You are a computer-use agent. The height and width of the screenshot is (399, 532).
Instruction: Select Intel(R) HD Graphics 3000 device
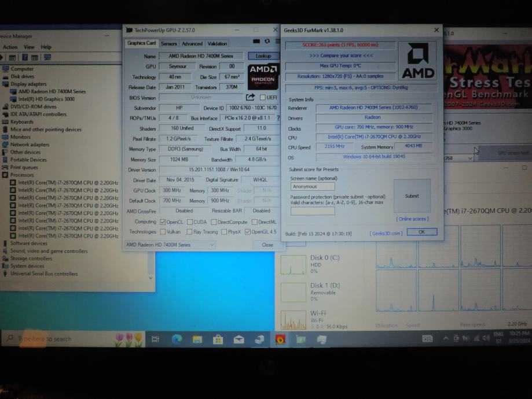pos(46,99)
